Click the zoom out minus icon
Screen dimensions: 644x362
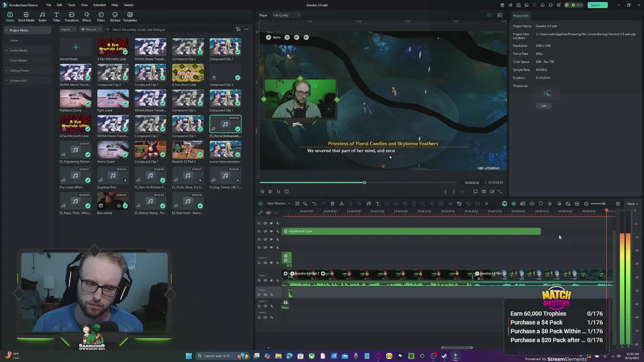[x=586, y=204]
